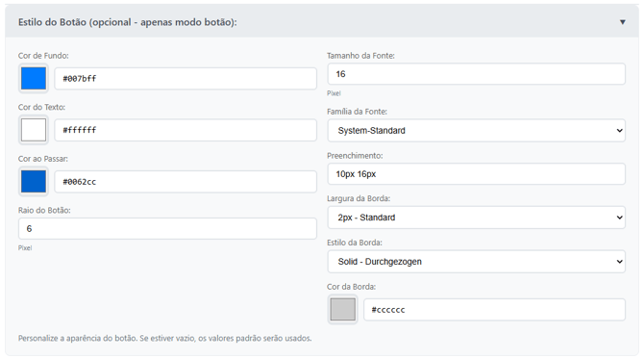The image size is (644, 359).
Task: Open the Cor ao Passar color swatch
Action: 34,181
